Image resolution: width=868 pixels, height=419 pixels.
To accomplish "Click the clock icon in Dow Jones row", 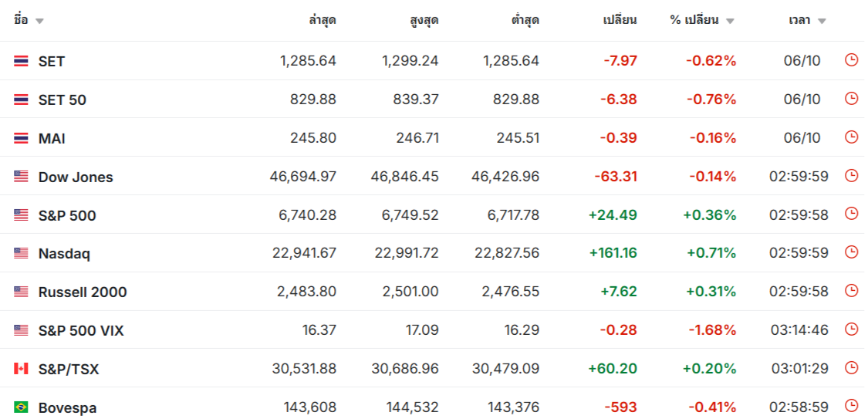I will point(851,176).
